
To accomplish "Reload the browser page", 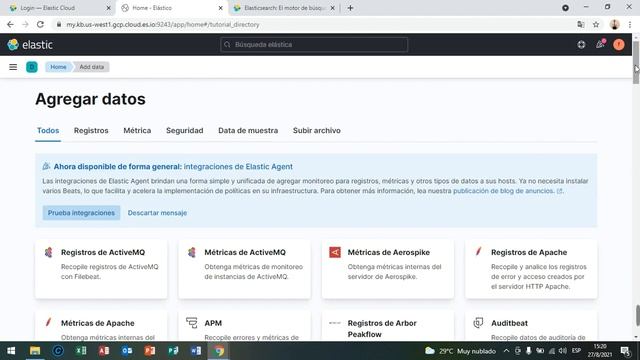I will click(x=40, y=24).
